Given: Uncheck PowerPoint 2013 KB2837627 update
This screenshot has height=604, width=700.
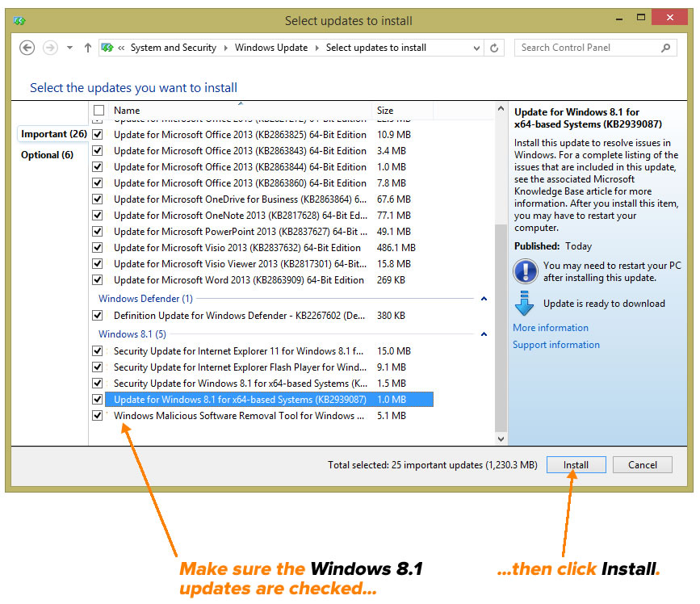Looking at the screenshot, I should (98, 231).
